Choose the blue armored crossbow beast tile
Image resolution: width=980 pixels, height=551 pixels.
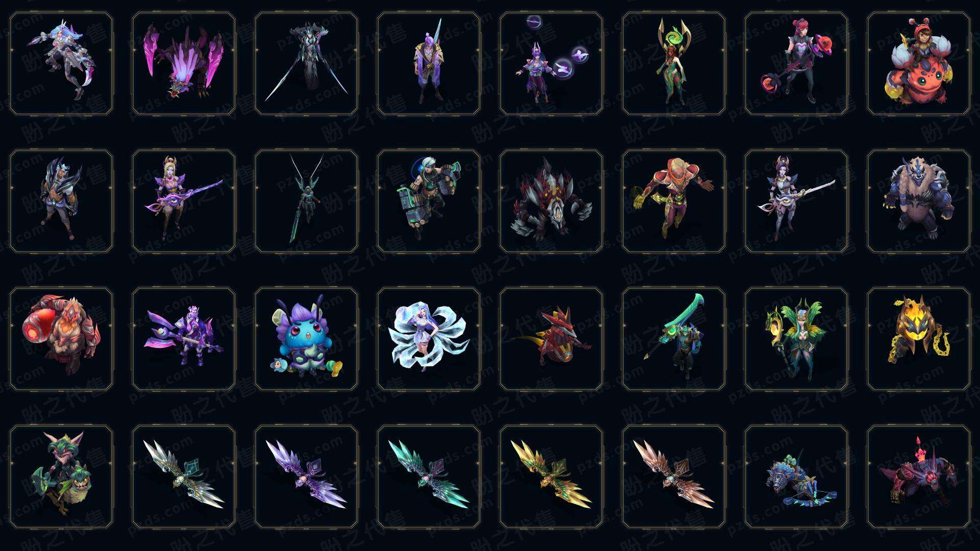click(x=796, y=477)
